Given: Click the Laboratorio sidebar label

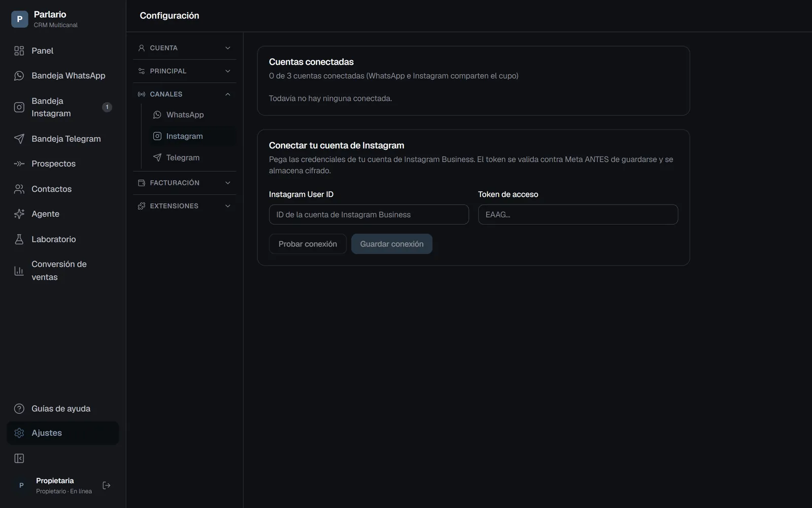Looking at the screenshot, I should tap(54, 239).
